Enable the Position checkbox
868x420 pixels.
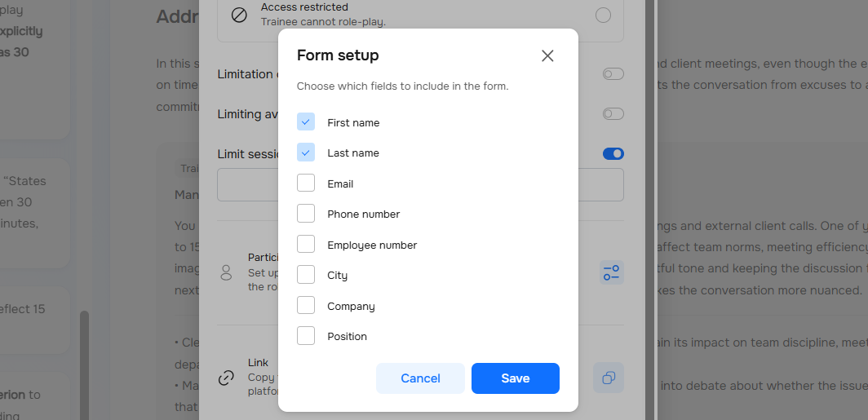(x=306, y=335)
